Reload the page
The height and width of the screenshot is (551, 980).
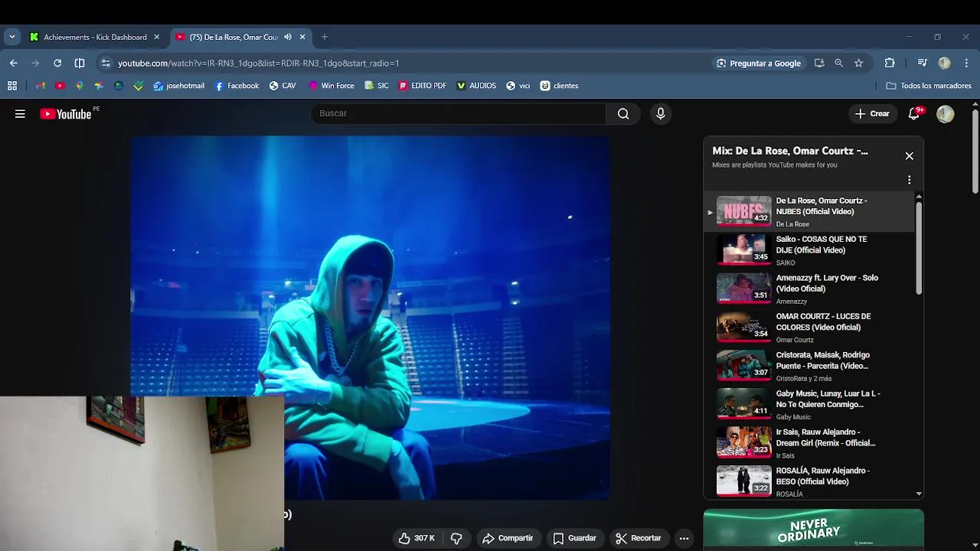point(57,63)
